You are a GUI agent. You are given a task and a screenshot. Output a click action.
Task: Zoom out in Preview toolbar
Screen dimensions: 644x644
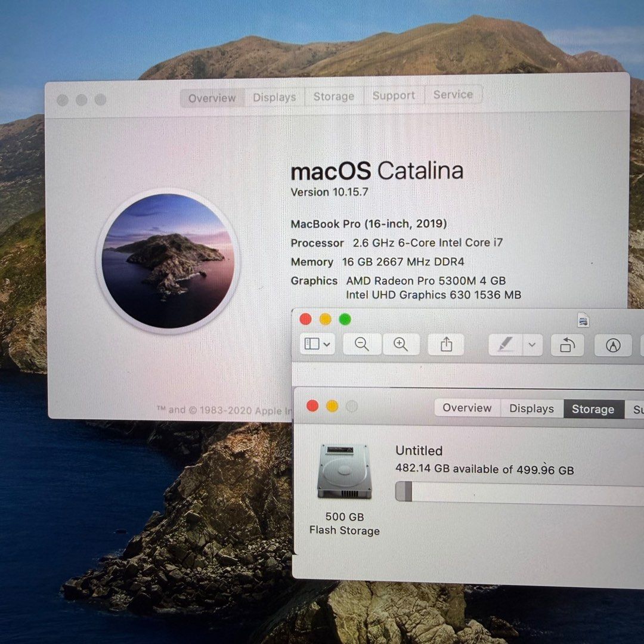point(361,344)
